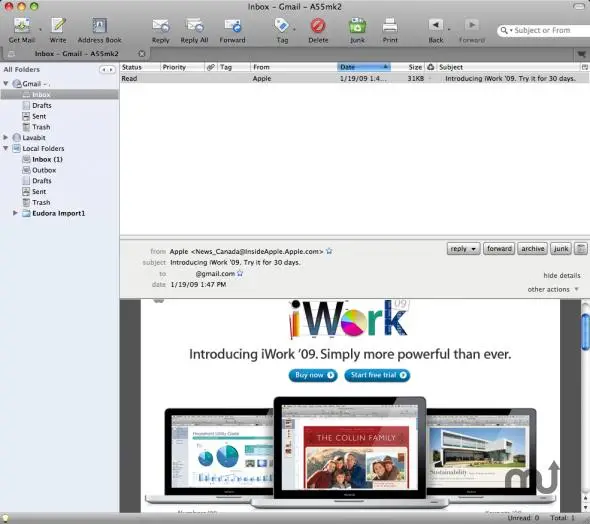
Task: Click the status bar lightbulb icon
Action: click(x=6, y=518)
